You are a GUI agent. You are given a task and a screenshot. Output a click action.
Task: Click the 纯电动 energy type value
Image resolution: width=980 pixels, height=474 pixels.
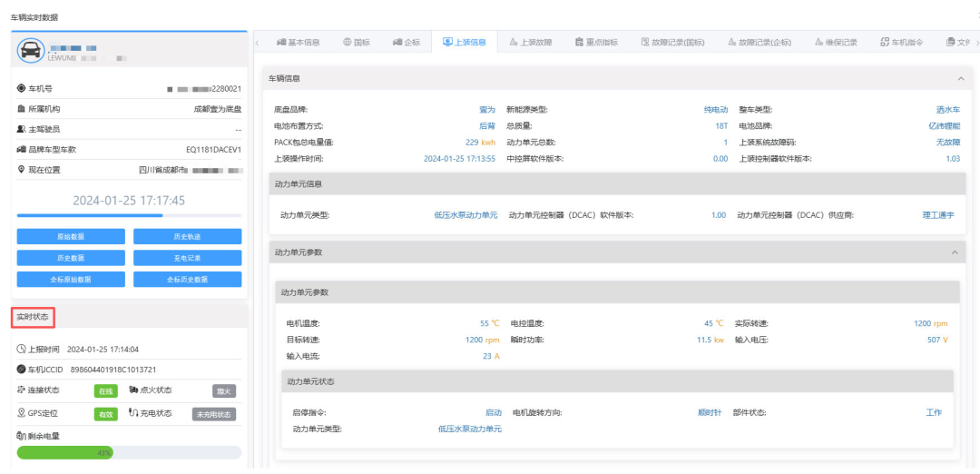click(x=716, y=110)
